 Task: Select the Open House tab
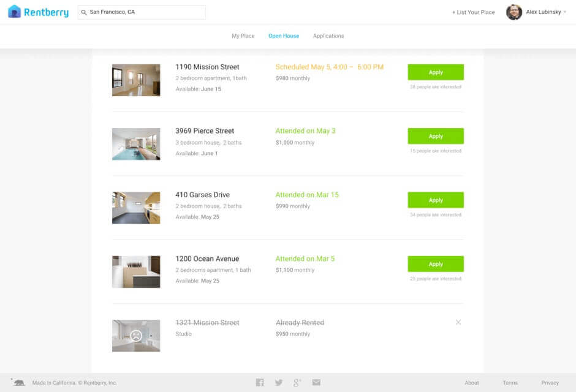[x=284, y=36]
